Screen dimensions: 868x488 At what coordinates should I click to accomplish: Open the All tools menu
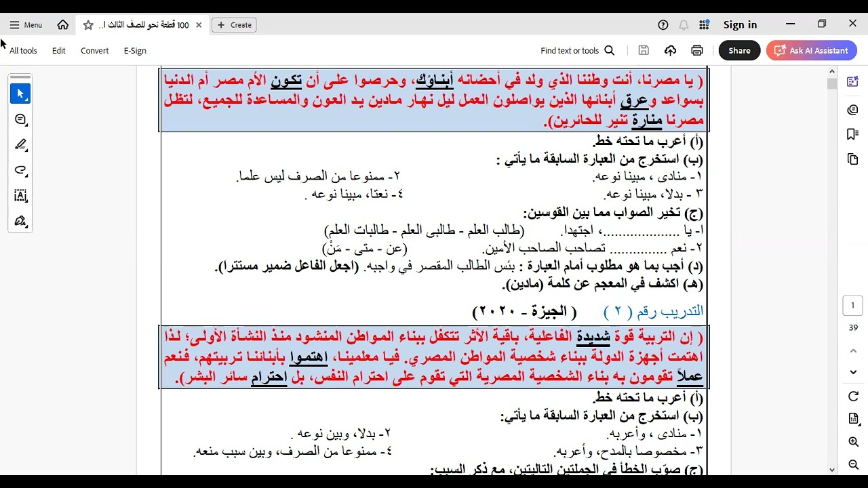(23, 51)
